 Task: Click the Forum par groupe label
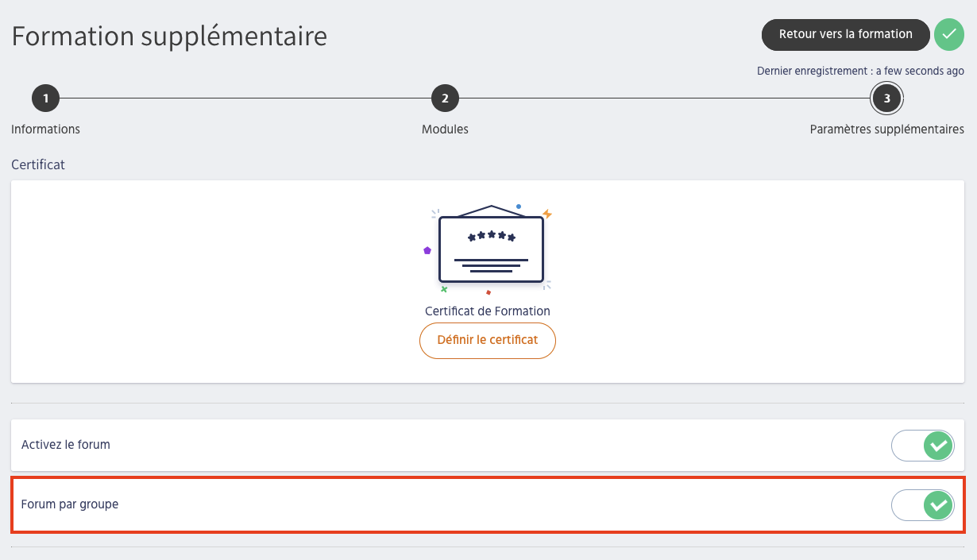[70, 504]
